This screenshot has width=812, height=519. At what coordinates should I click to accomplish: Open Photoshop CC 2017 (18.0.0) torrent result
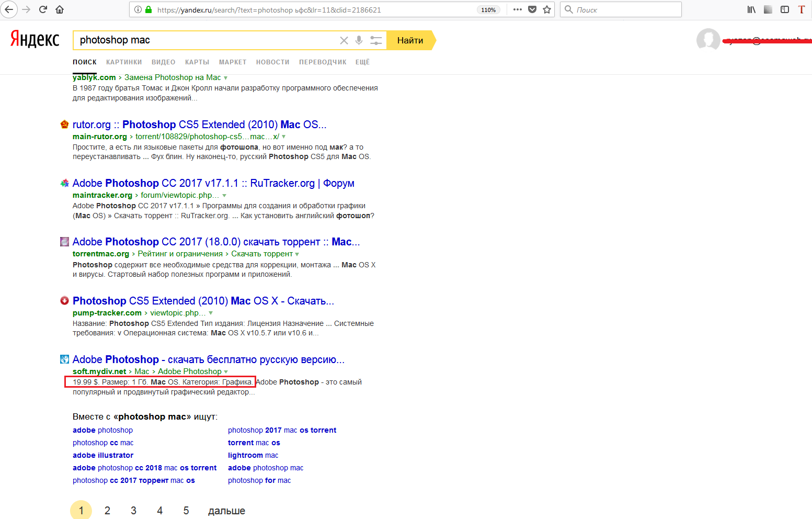pos(216,242)
